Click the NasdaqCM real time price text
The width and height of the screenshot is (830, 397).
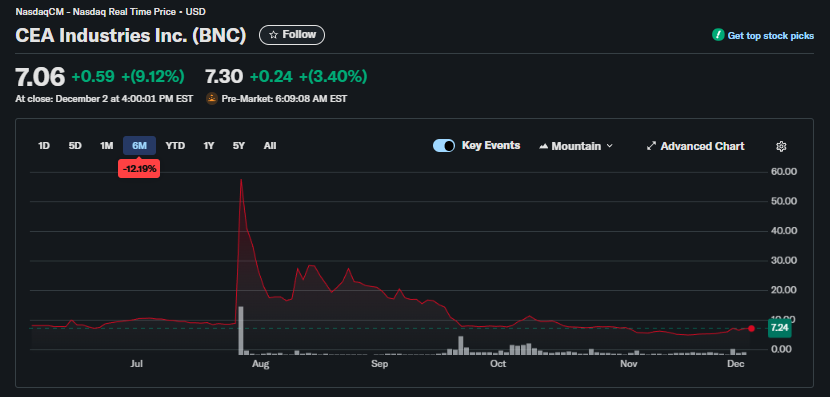tap(111, 11)
